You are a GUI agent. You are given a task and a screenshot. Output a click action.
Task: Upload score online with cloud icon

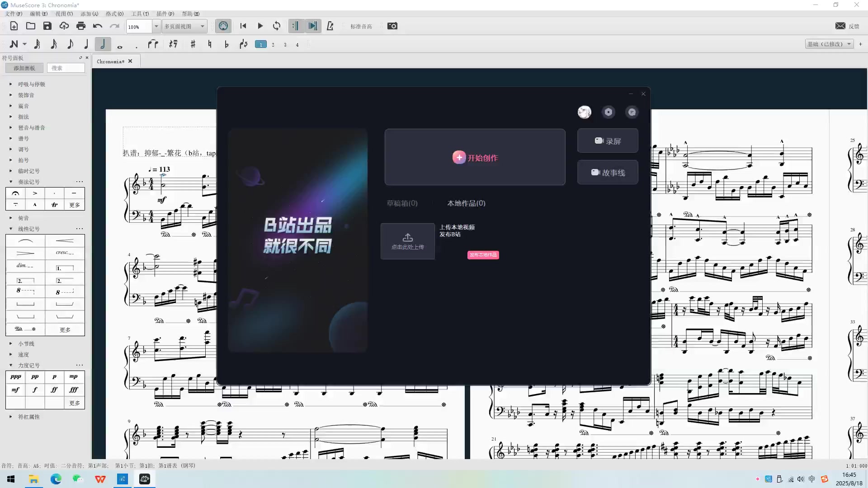point(64,26)
